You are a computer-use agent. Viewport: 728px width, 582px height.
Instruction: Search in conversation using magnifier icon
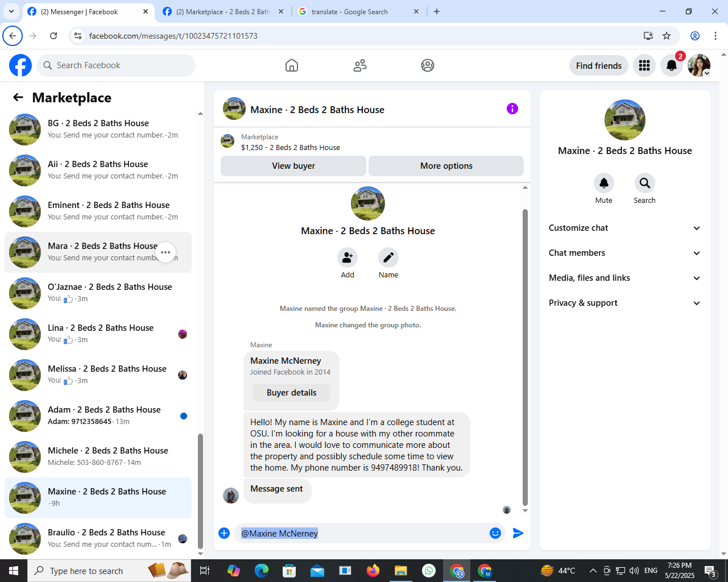point(644,183)
